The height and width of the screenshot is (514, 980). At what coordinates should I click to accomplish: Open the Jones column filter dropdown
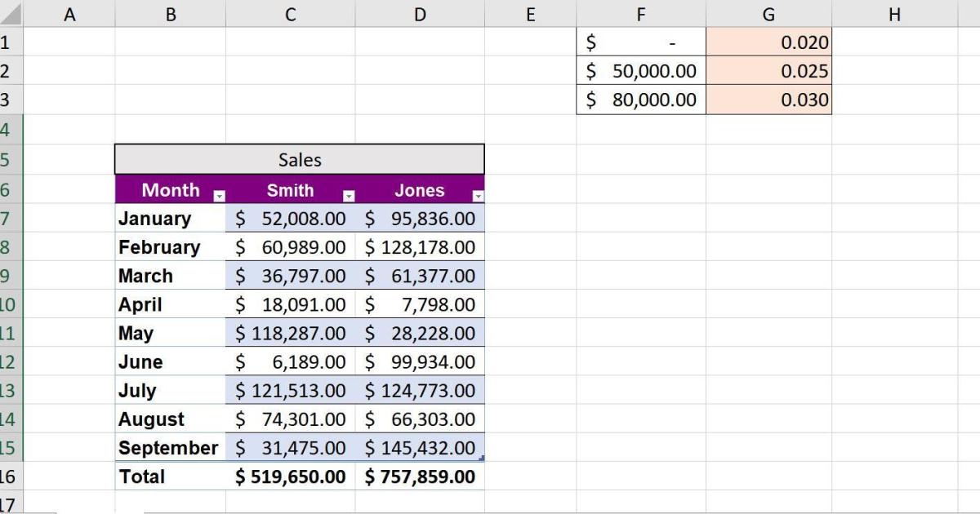(478, 195)
